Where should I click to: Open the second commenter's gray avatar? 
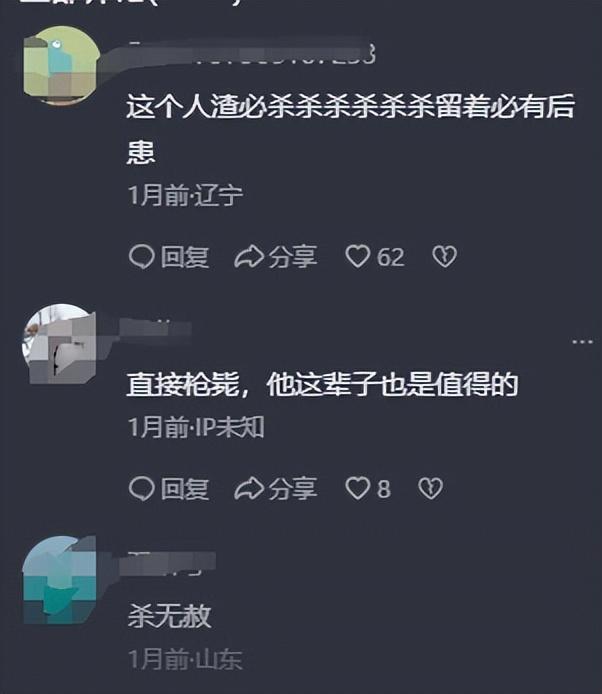click(x=59, y=343)
